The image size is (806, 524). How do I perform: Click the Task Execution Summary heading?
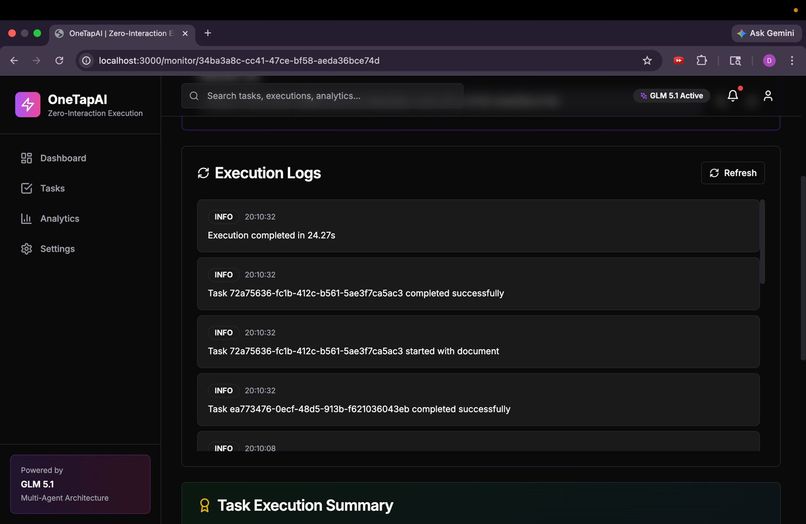[x=305, y=505]
